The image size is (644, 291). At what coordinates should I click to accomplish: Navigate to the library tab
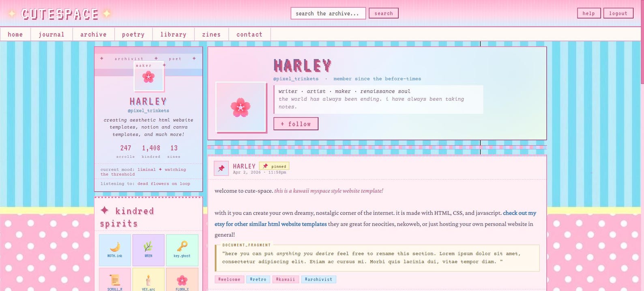174,34
